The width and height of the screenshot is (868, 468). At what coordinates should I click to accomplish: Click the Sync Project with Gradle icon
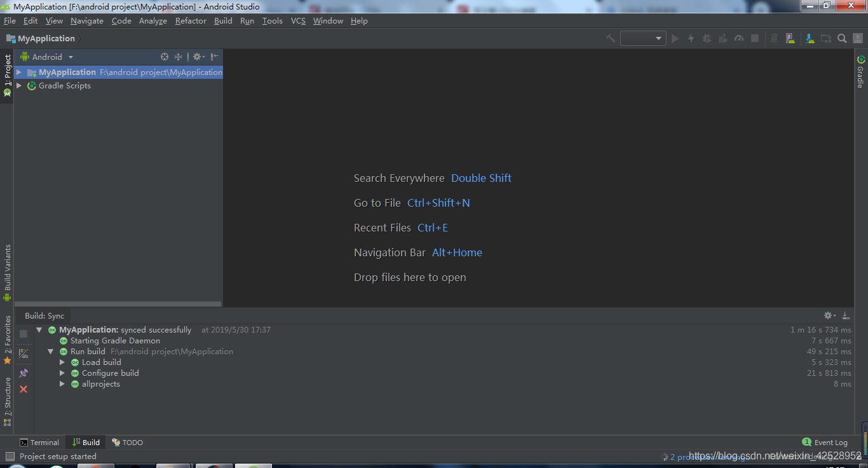pos(774,38)
